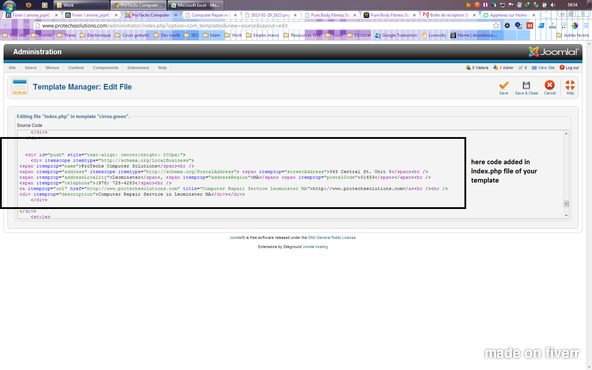The image size is (592, 370).
Task: Click the source code scrollbar up arrow
Action: click(x=566, y=133)
